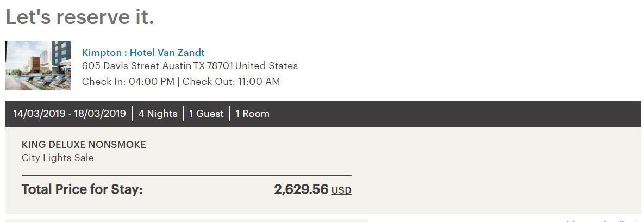Click the Hotel Van Zandt thumbnail photo
The width and height of the screenshot is (644, 222).
[38, 65]
